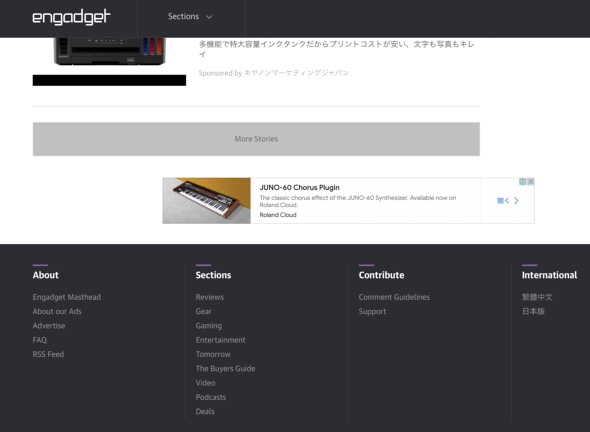The width and height of the screenshot is (590, 432).
Task: Open the printer article thumbnail
Action: click(x=109, y=52)
